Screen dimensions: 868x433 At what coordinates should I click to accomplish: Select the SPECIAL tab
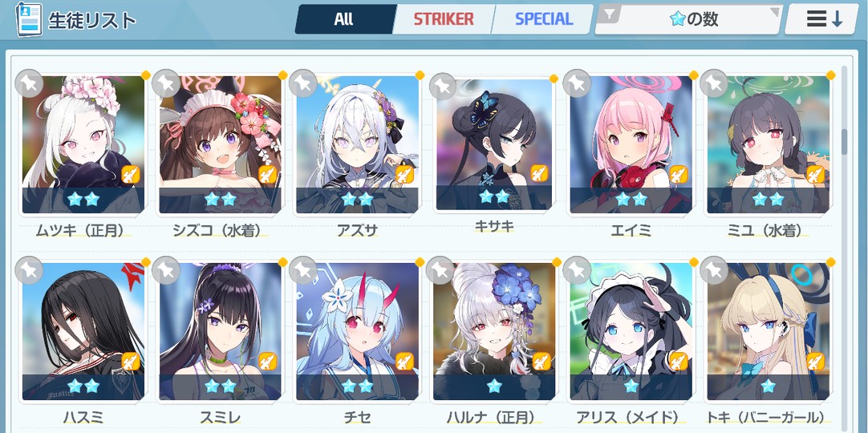[x=542, y=19]
